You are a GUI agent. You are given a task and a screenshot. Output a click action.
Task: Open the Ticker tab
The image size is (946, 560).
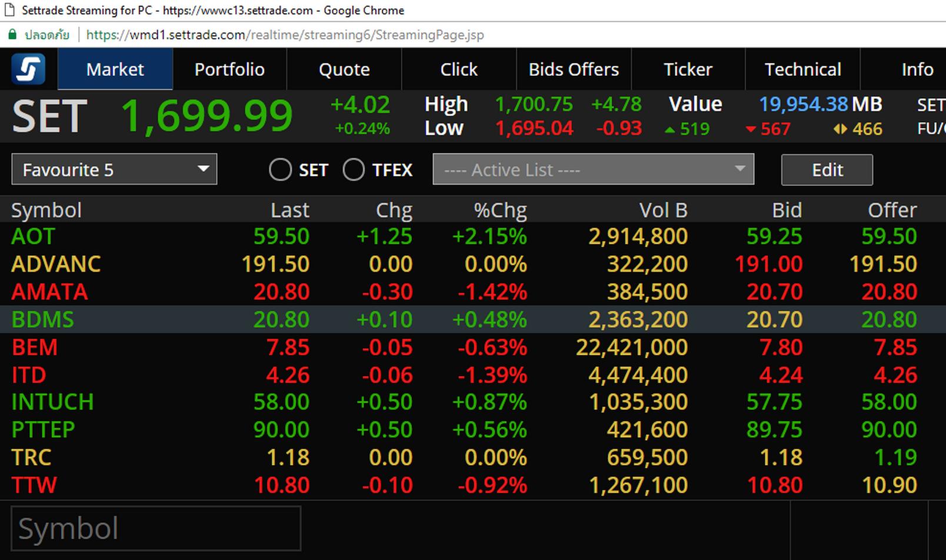(x=688, y=69)
